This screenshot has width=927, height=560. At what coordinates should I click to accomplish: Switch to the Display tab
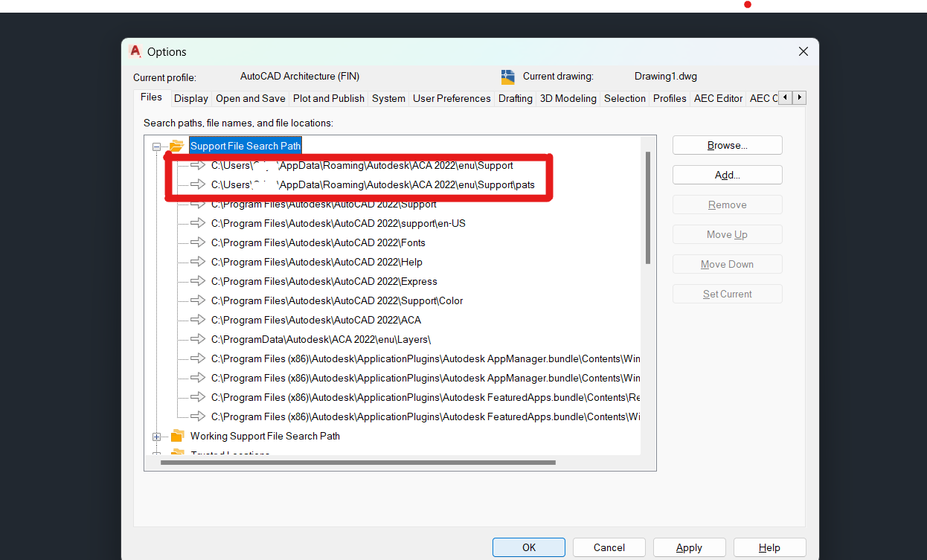click(191, 98)
